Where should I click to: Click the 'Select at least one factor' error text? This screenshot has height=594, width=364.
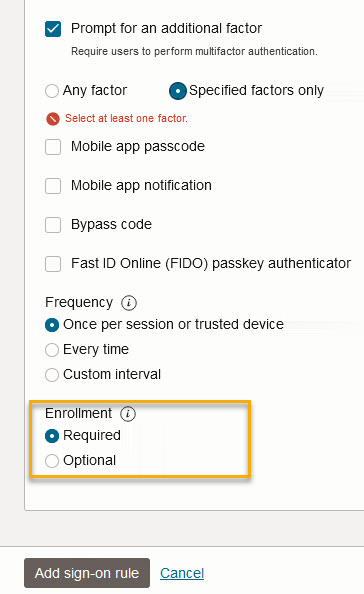point(126,118)
